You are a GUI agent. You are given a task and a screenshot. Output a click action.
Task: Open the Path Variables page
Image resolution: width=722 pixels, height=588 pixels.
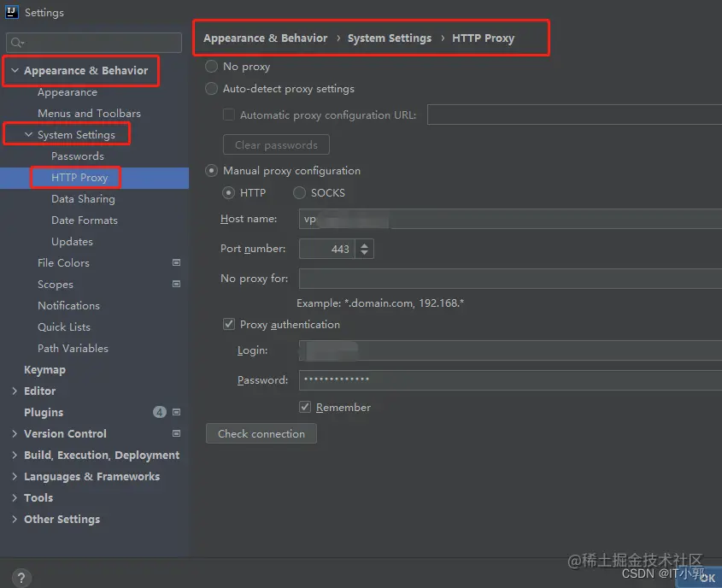coord(73,349)
